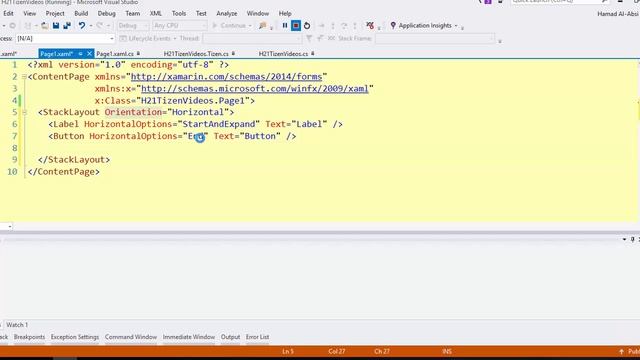Switch to the H21TizenVideos.cs tab

tap(283, 54)
